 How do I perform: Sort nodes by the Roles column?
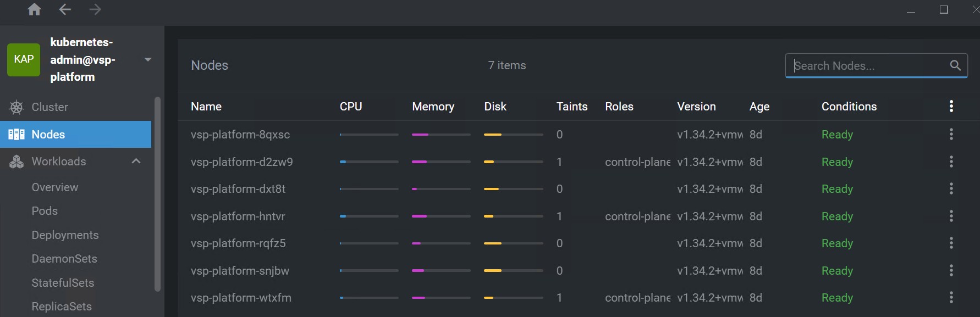click(x=619, y=107)
